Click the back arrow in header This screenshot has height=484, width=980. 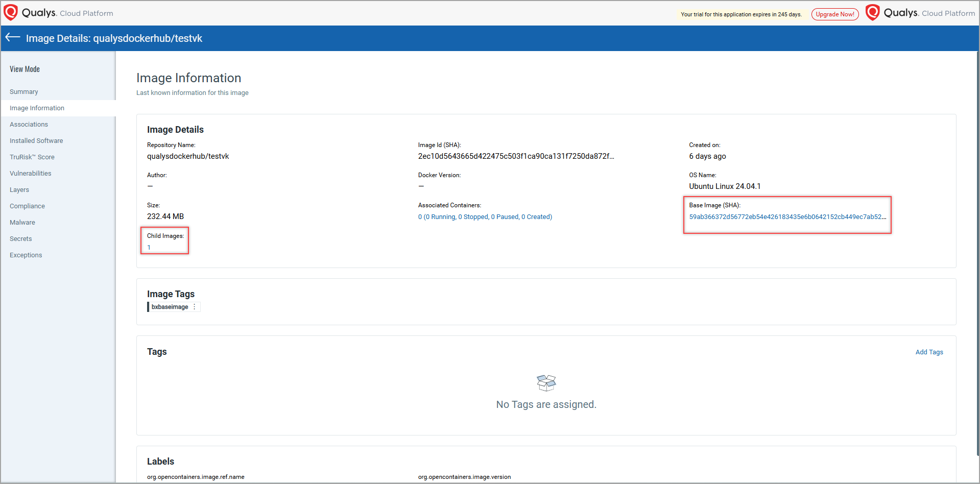[x=13, y=37]
